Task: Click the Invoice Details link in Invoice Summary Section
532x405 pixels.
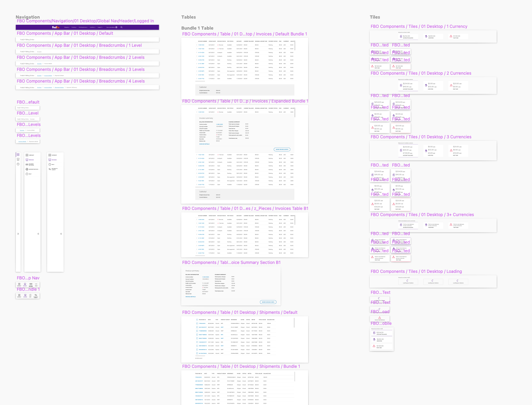Action: click(x=191, y=297)
